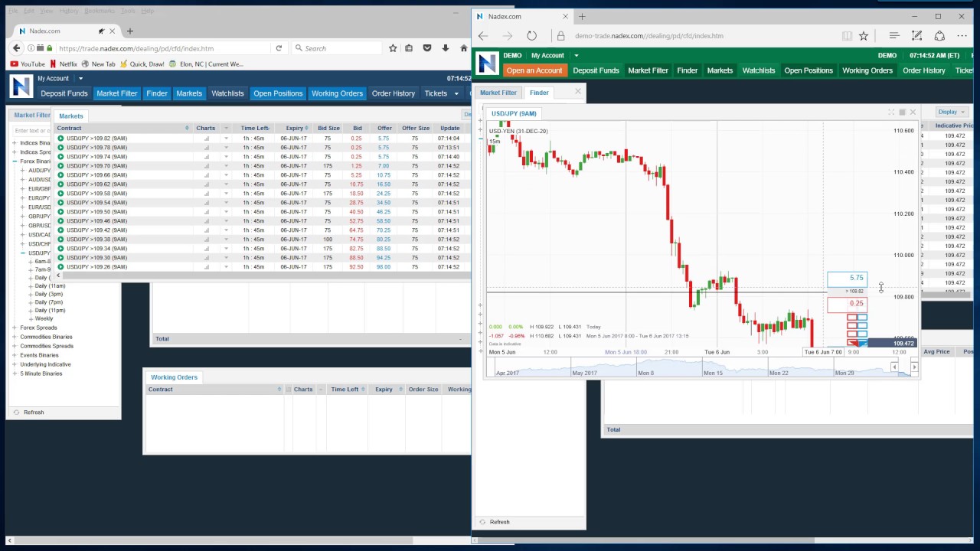This screenshot has height=551, width=980.
Task: Click the Edge back arrow button
Action: pos(483,36)
